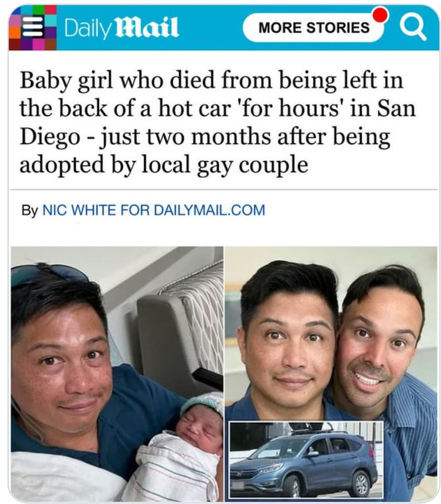Select the headline's 'adopted by local' line
The image size is (441, 504).
tap(164, 165)
